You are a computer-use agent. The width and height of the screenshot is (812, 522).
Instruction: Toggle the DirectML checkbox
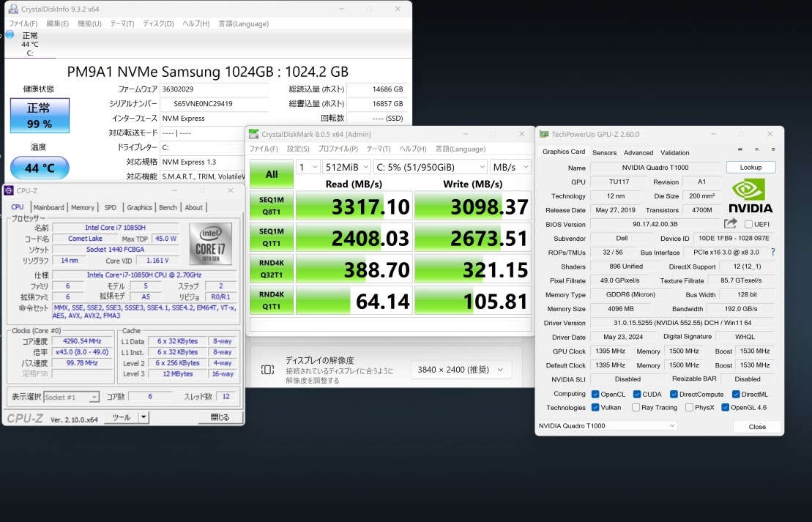click(x=736, y=394)
